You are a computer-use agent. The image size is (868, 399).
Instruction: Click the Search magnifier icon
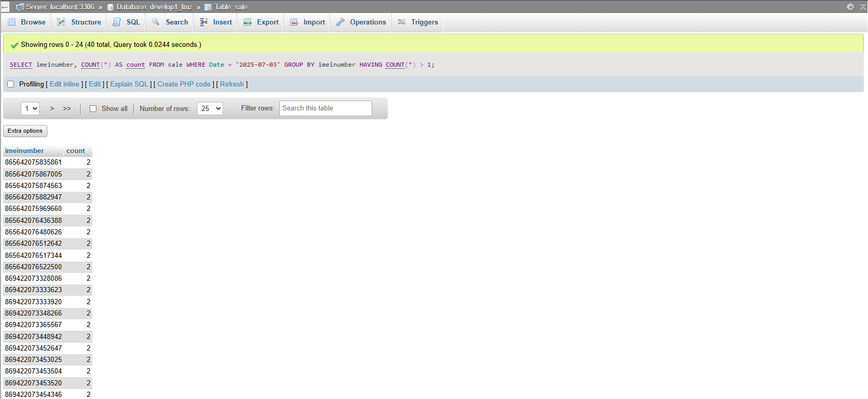click(156, 22)
